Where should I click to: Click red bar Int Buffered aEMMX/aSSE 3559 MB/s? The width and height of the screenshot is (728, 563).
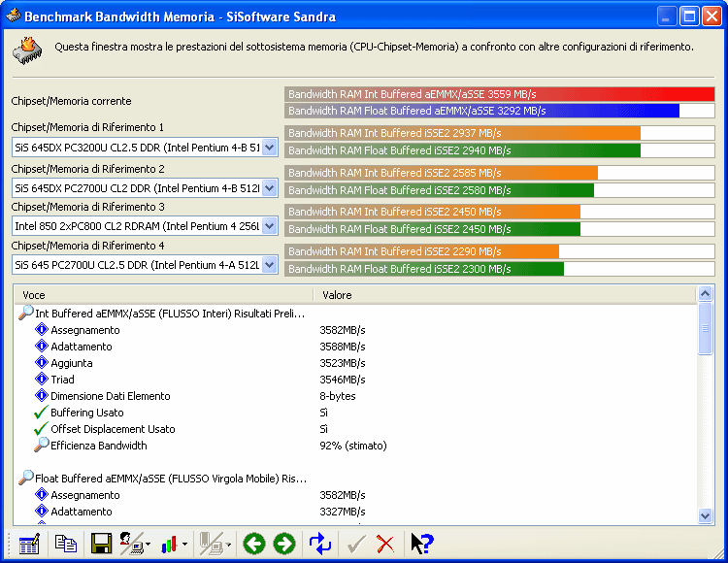click(x=500, y=94)
